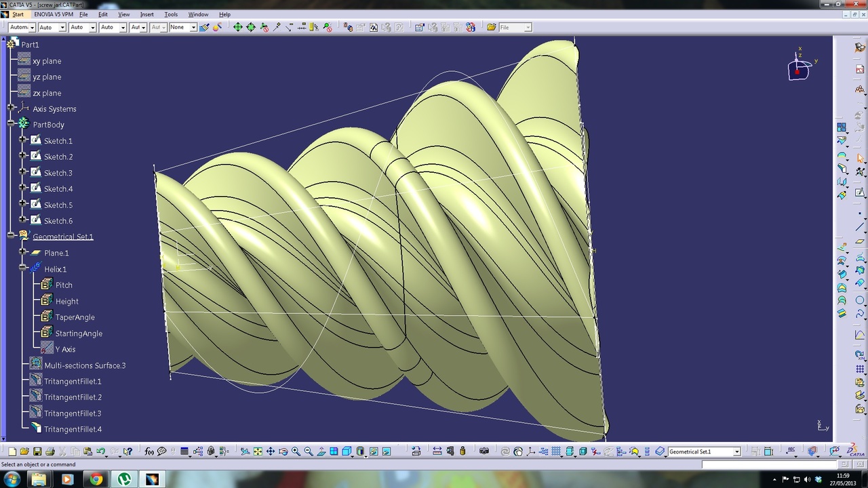Select the Height parameter under Helix.1
This screenshot has height=488, width=868.
tap(66, 302)
